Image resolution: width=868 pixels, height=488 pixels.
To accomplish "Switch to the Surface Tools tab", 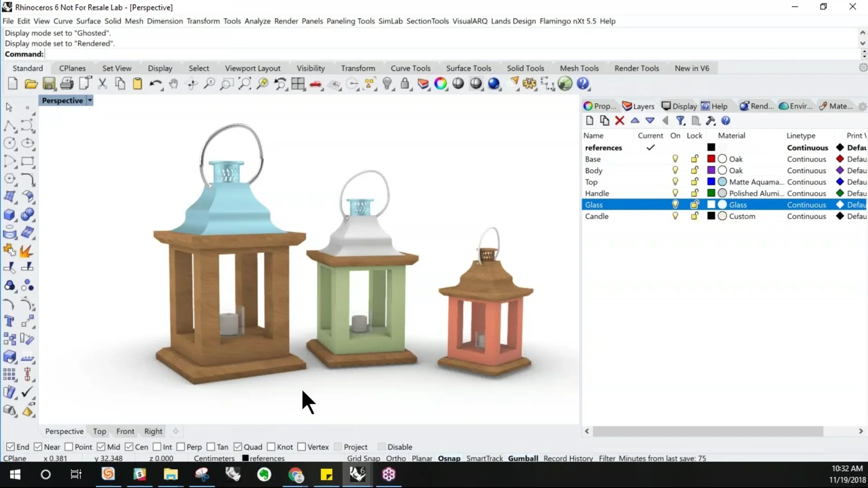I will tap(469, 68).
